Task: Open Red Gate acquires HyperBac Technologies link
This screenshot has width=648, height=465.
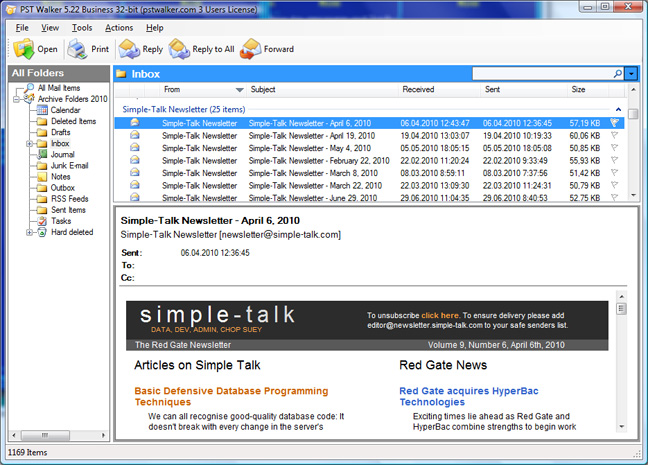Action: (x=469, y=396)
